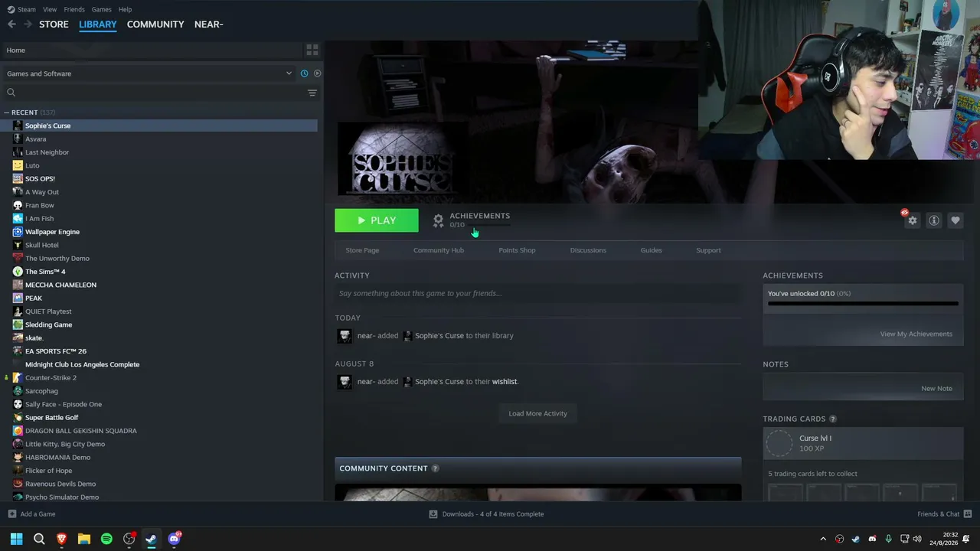This screenshot has width=980, height=551.
Task: Go back using the Steam back arrow
Action: [x=11, y=24]
